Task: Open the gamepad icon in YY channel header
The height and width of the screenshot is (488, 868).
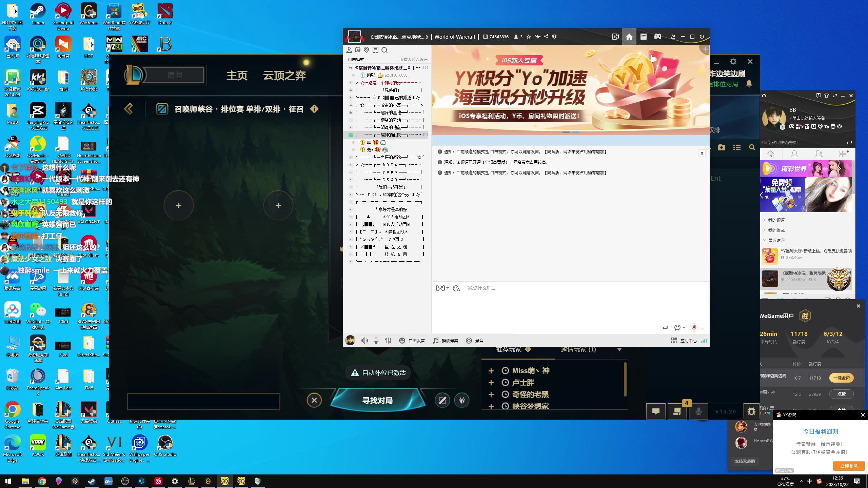Action: click(x=657, y=37)
